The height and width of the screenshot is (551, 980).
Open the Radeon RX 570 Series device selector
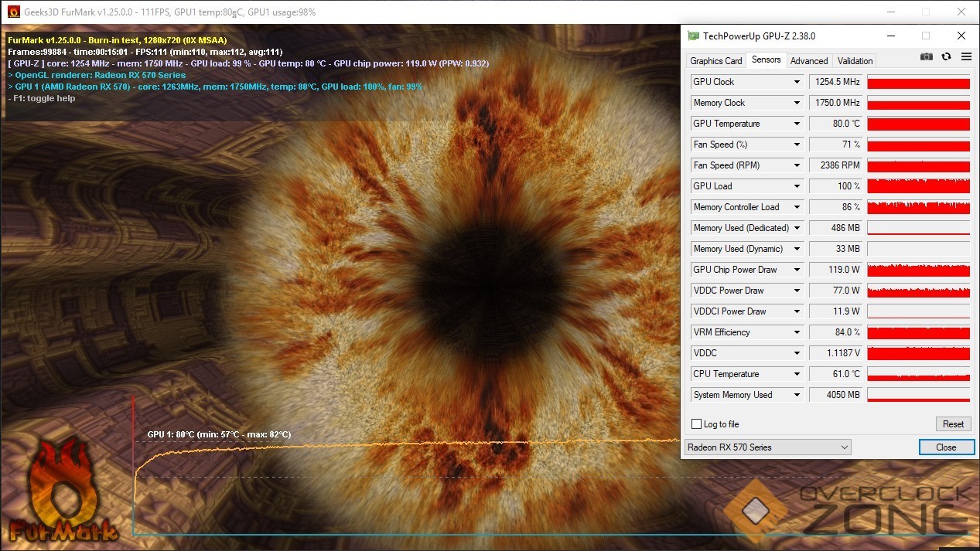(x=767, y=447)
